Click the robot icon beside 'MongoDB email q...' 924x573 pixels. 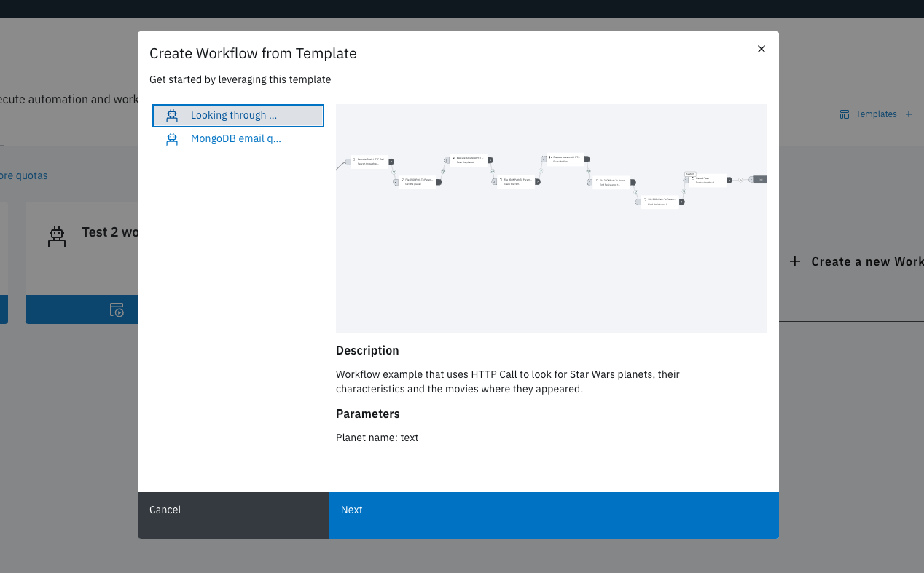(x=172, y=139)
